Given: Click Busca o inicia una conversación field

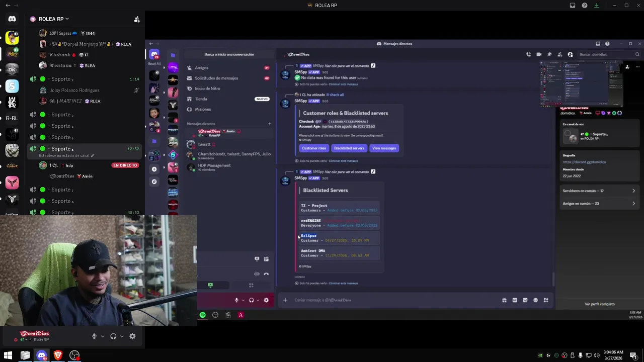Looking at the screenshot, I should (x=229, y=54).
